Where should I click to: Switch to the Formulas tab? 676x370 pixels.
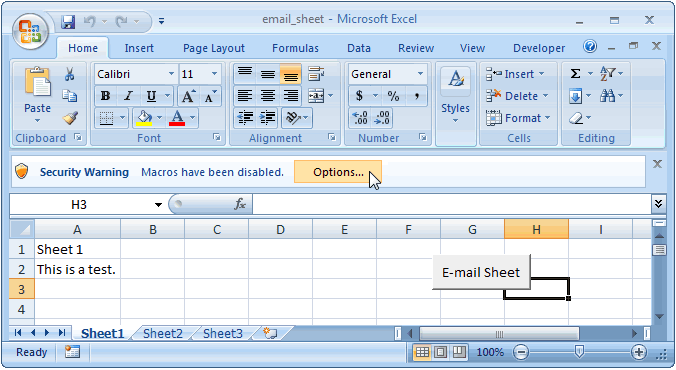[x=295, y=48]
